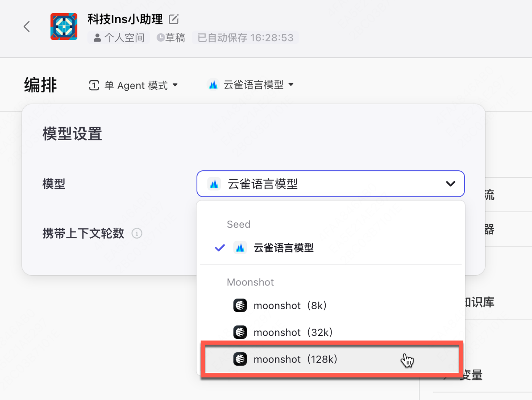
Task: Click the partially visible 知识库 section
Action: click(479, 302)
